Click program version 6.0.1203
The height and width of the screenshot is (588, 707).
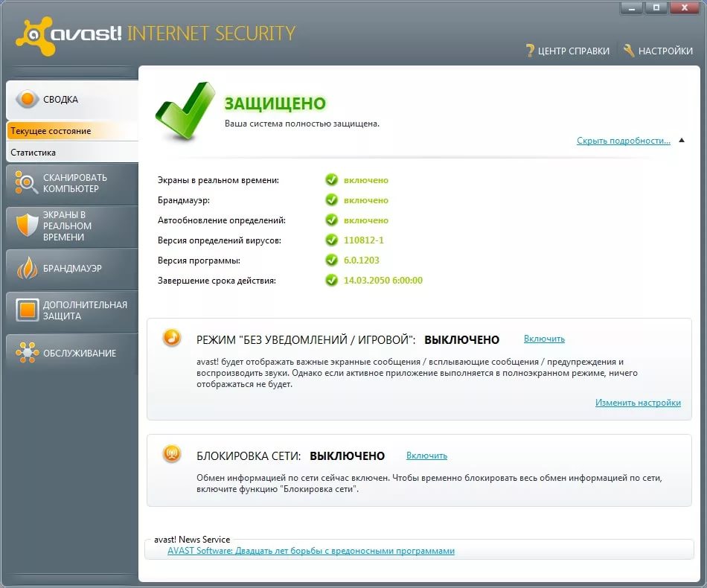coord(361,261)
